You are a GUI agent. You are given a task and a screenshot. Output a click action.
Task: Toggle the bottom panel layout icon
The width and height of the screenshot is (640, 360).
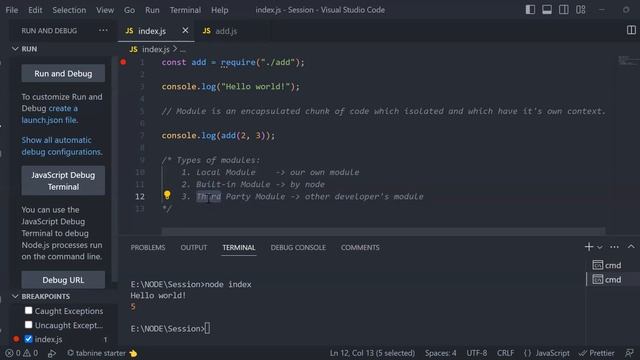547,9
